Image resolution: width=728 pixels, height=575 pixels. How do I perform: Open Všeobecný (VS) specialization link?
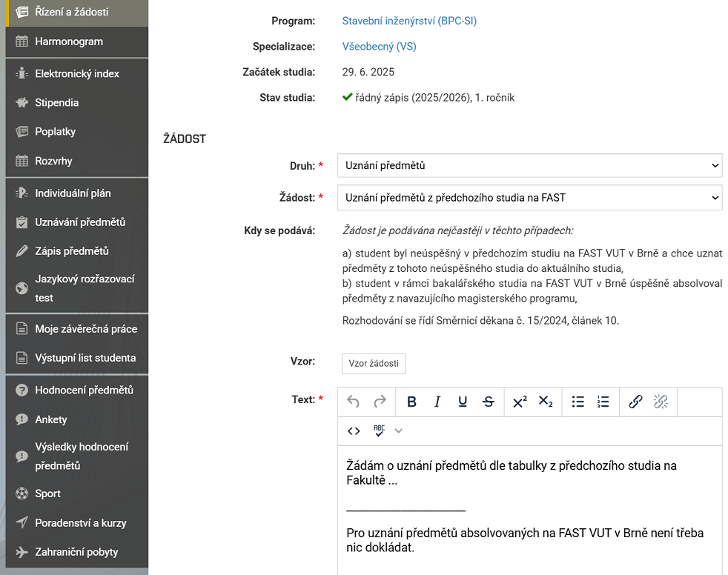(380, 47)
